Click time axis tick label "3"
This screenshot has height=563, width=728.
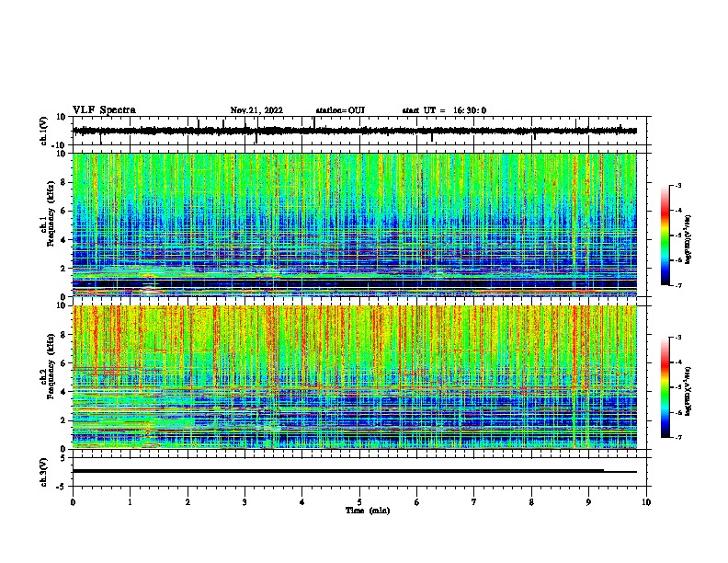click(x=245, y=502)
